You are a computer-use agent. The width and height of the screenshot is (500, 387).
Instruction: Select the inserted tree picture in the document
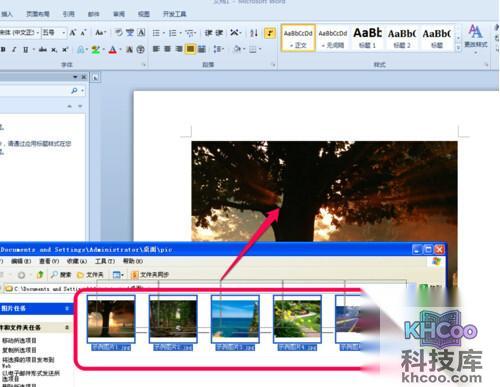point(324,191)
